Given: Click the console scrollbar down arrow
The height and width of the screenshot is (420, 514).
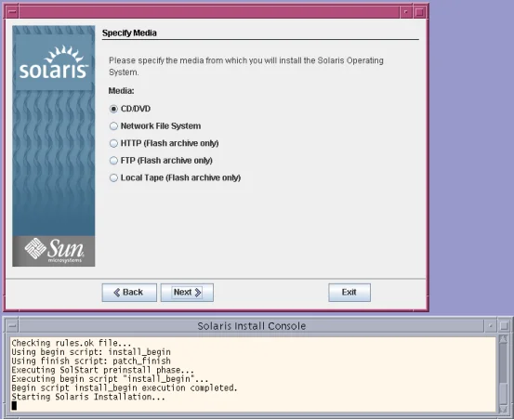Looking at the screenshot, I should coord(503,409).
